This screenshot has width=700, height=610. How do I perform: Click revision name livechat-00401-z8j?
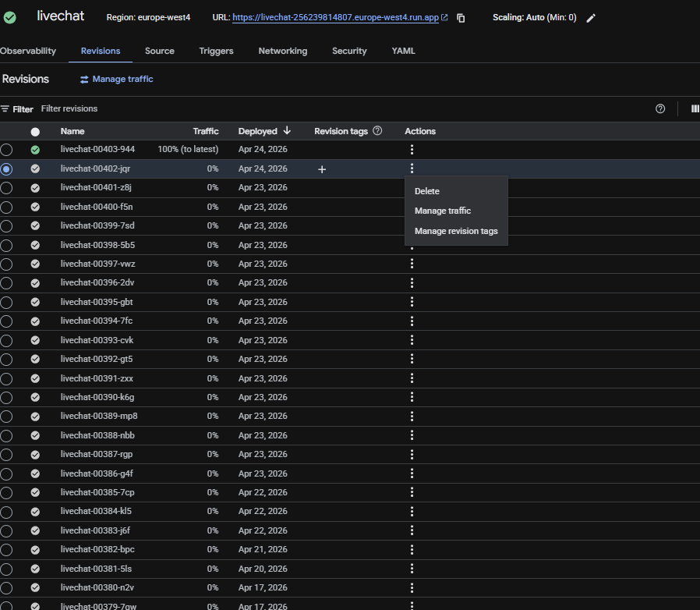96,187
